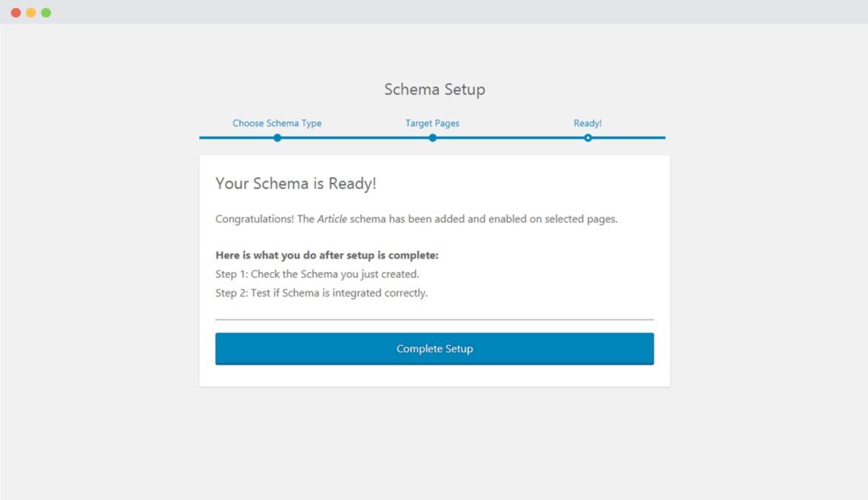Click the Step 2 instruction line
The width and height of the screenshot is (868, 500).
(321, 292)
